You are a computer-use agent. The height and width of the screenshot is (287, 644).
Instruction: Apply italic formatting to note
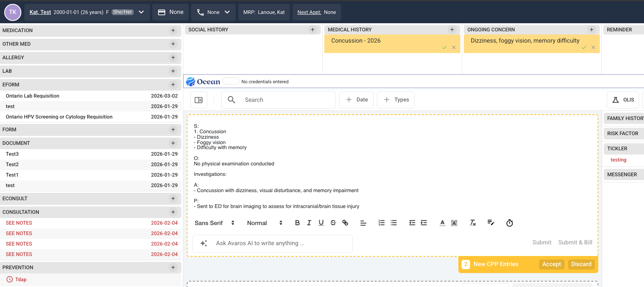(309, 223)
